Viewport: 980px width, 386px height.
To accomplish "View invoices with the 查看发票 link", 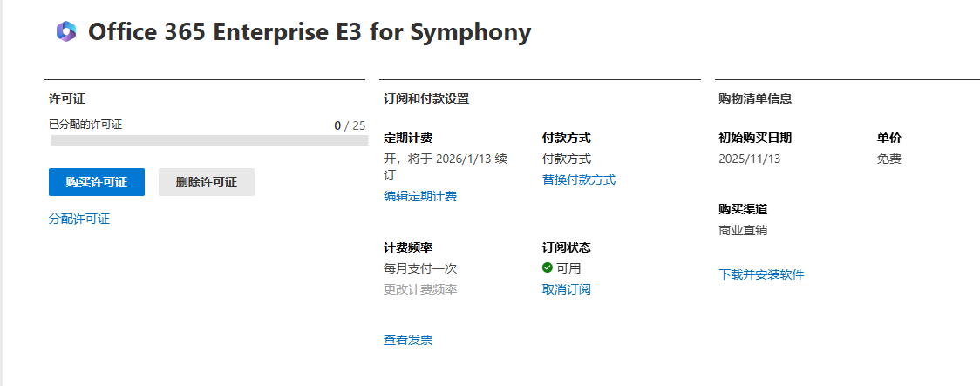I will [408, 340].
